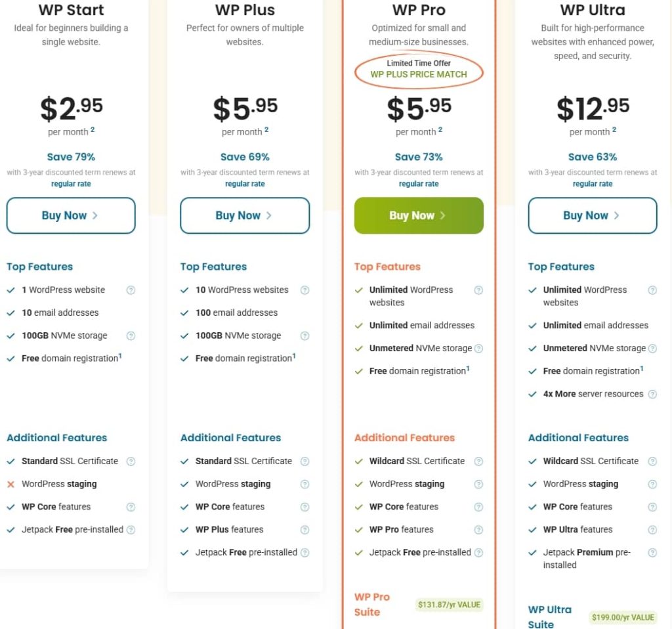Click help icon beside Jetpack Premium pre-installed
The height and width of the screenshot is (629, 672).
pyautogui.click(x=652, y=553)
